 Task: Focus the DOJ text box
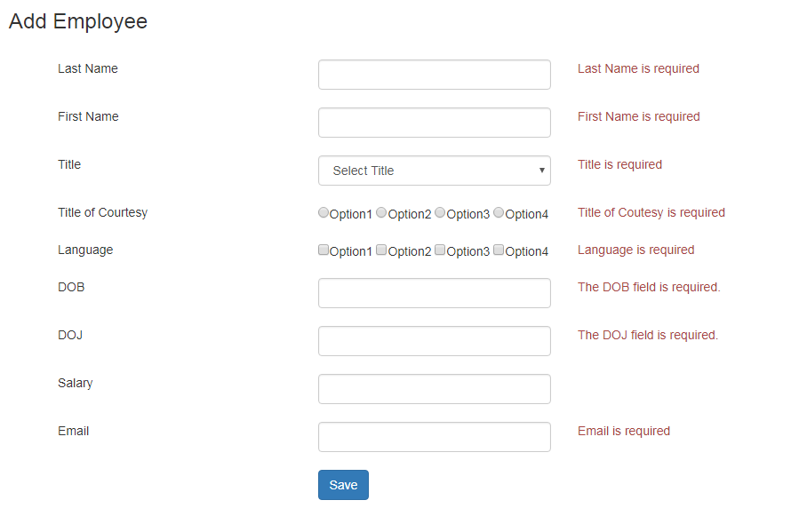click(434, 341)
